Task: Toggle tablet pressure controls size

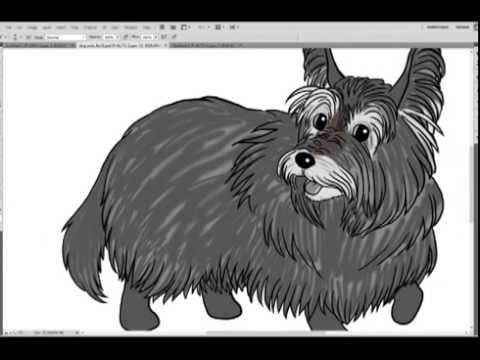Action: (x=174, y=37)
